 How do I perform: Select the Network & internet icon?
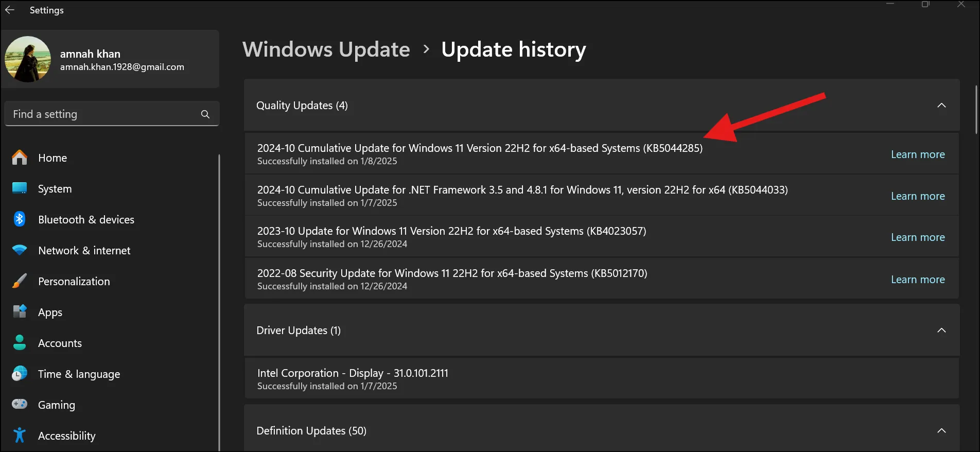coord(19,250)
